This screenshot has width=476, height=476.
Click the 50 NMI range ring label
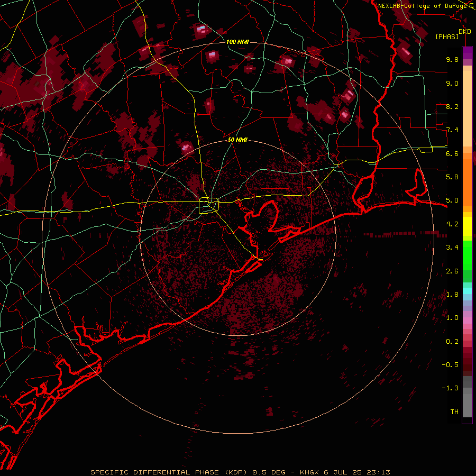pos(237,140)
